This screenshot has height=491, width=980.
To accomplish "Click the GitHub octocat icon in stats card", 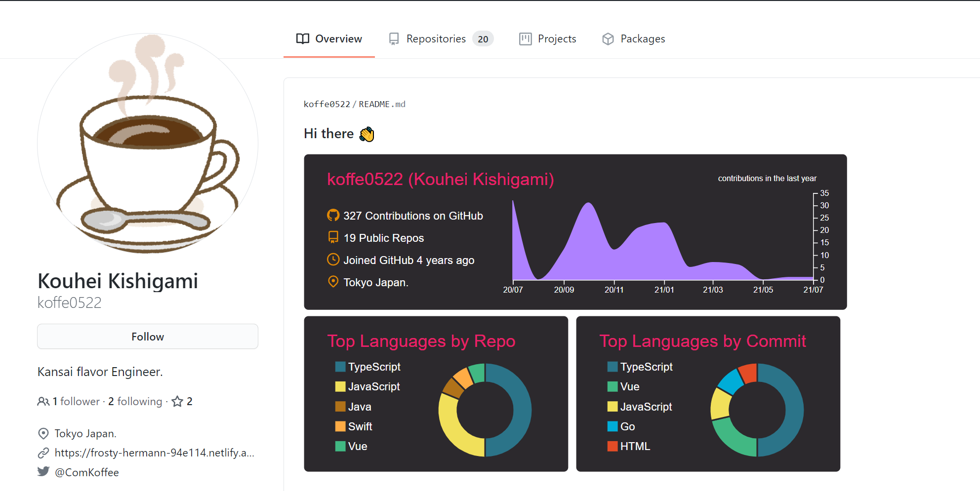I will point(333,215).
